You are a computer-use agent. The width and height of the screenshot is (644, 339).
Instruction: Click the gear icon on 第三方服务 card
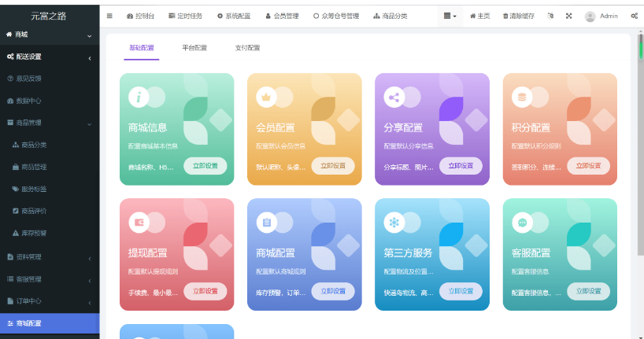point(394,223)
